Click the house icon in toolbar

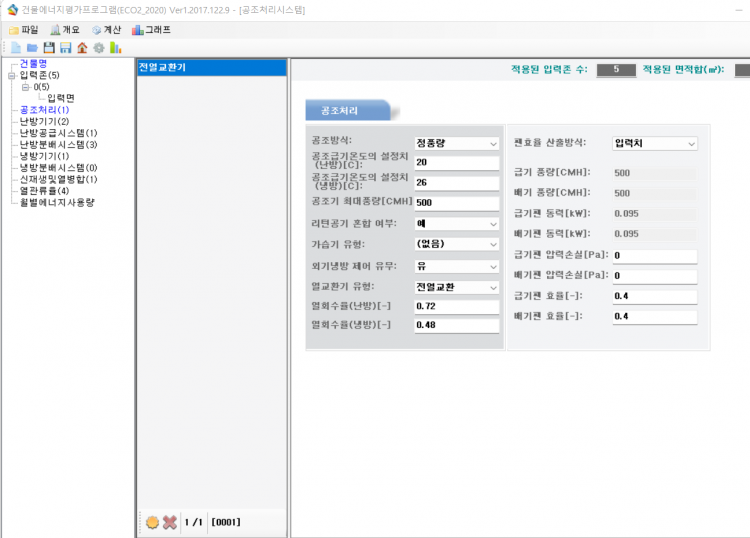pyautogui.click(x=82, y=47)
